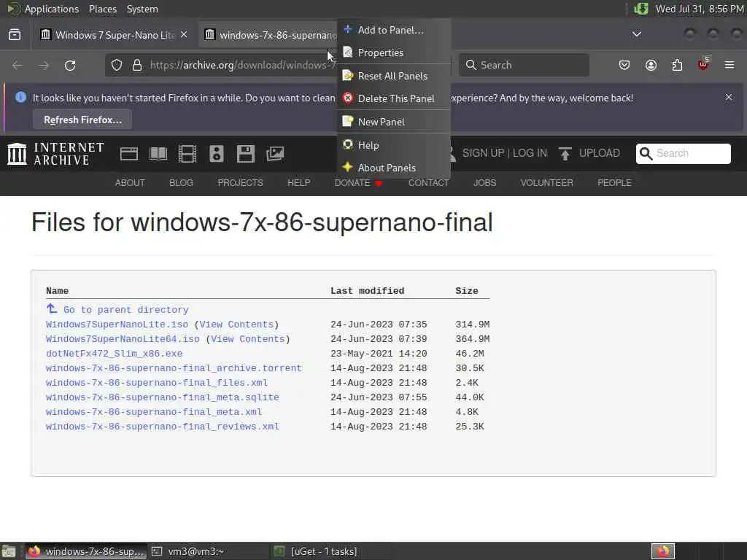Open VOLUNTEER navigation link
This screenshot has width=747, height=560.
point(546,183)
